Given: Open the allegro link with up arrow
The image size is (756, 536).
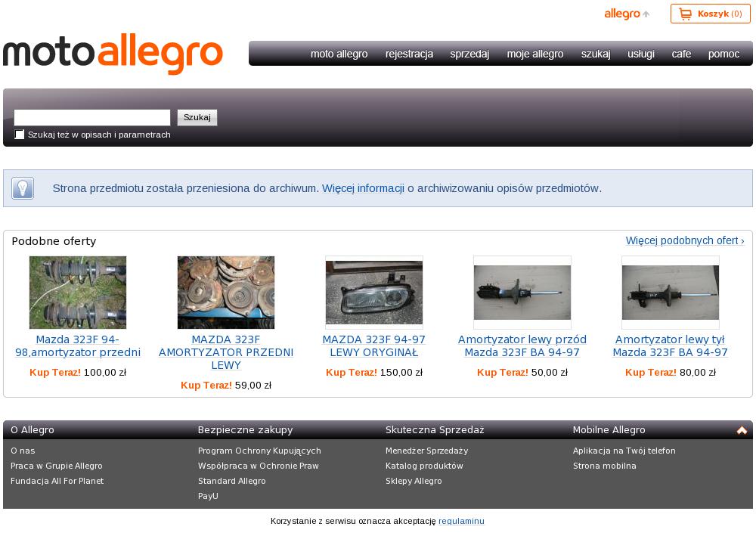Looking at the screenshot, I should click(x=627, y=14).
